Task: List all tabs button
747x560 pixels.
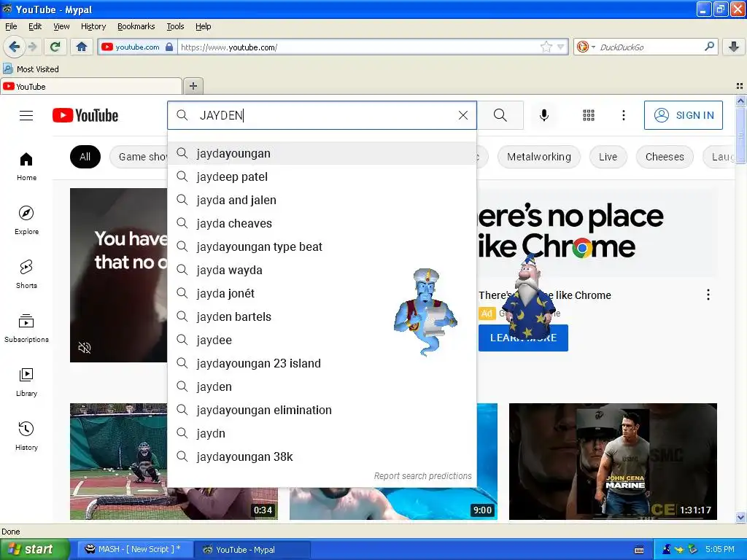Action: point(740,86)
